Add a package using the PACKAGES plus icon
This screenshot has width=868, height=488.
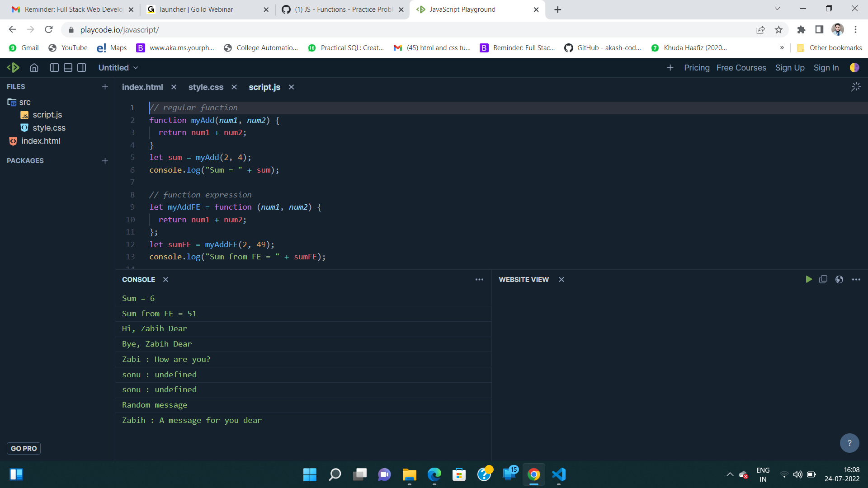(105, 161)
